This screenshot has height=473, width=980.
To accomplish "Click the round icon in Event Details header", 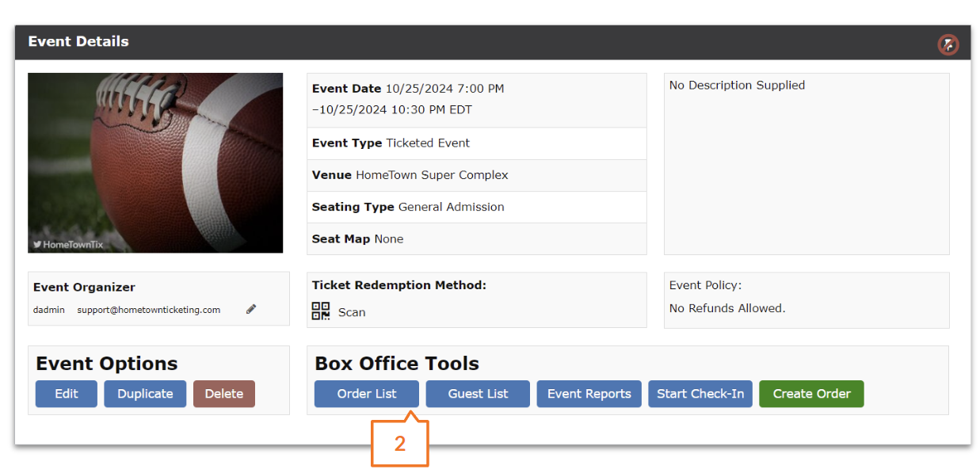I will click(948, 44).
